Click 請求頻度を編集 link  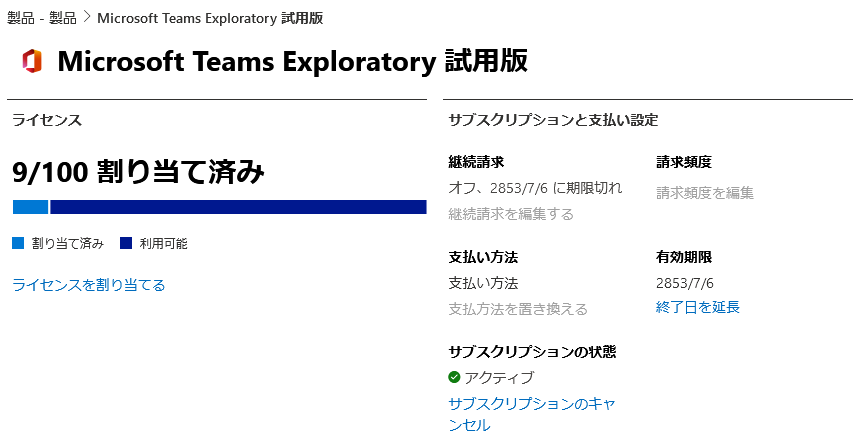[705, 193]
